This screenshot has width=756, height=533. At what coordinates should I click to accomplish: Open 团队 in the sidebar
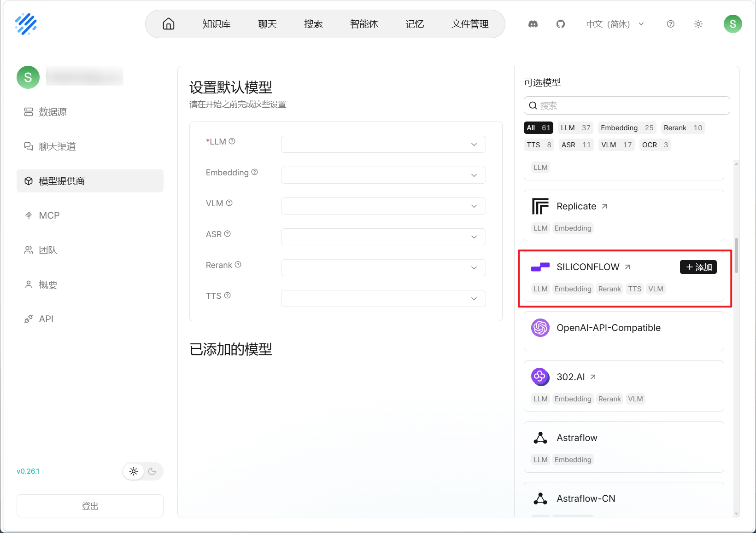click(90, 250)
